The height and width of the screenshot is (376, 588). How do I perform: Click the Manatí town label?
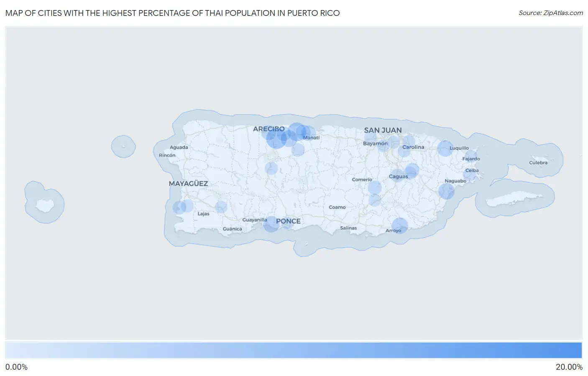coord(311,138)
